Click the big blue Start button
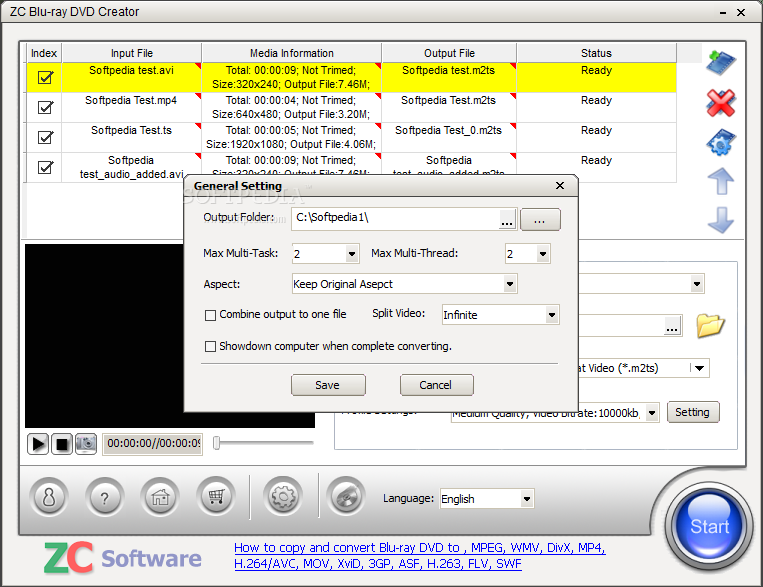 [709, 526]
